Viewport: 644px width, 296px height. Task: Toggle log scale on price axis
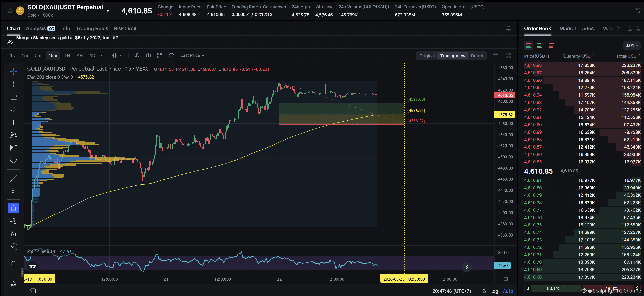494,291
